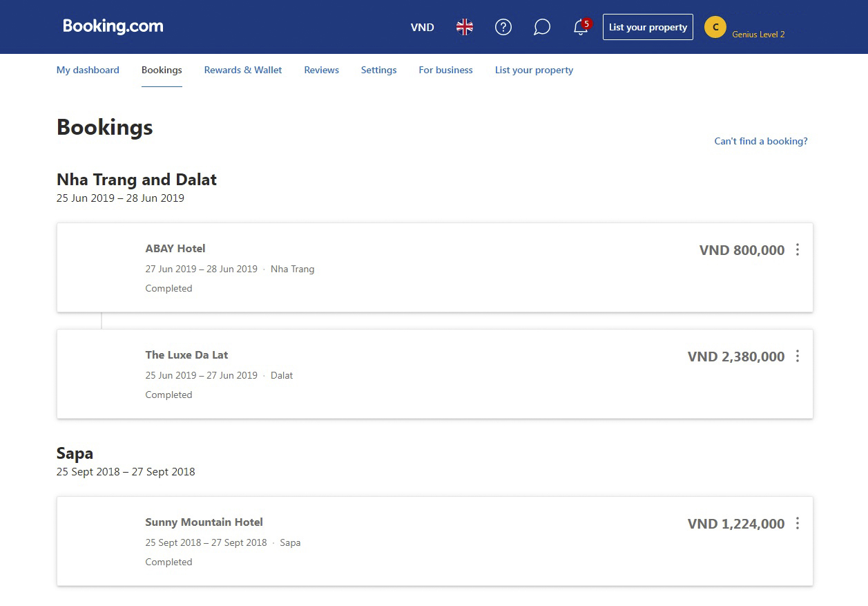Click VND 2,380,000 price
This screenshot has width=868, height=606.
(736, 357)
